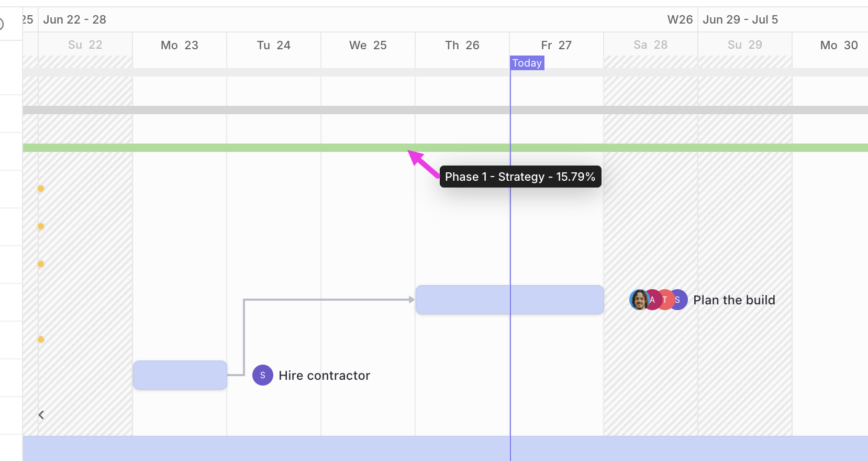Click the lowest yellow milestone dot
The height and width of the screenshot is (461, 868).
point(41,339)
